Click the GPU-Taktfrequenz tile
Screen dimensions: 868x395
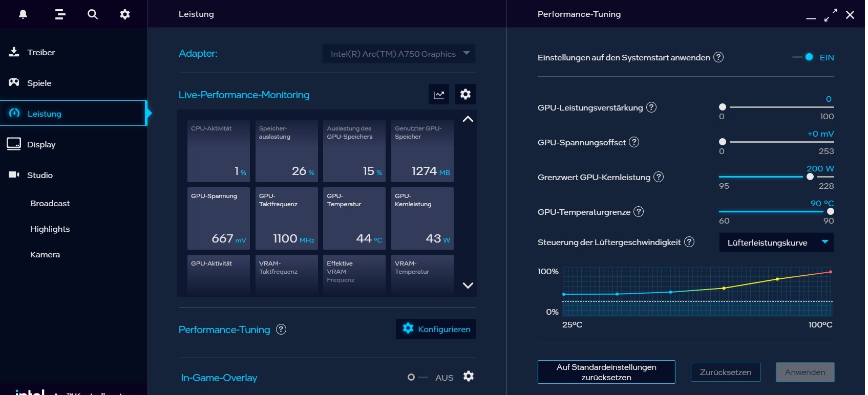click(x=287, y=218)
